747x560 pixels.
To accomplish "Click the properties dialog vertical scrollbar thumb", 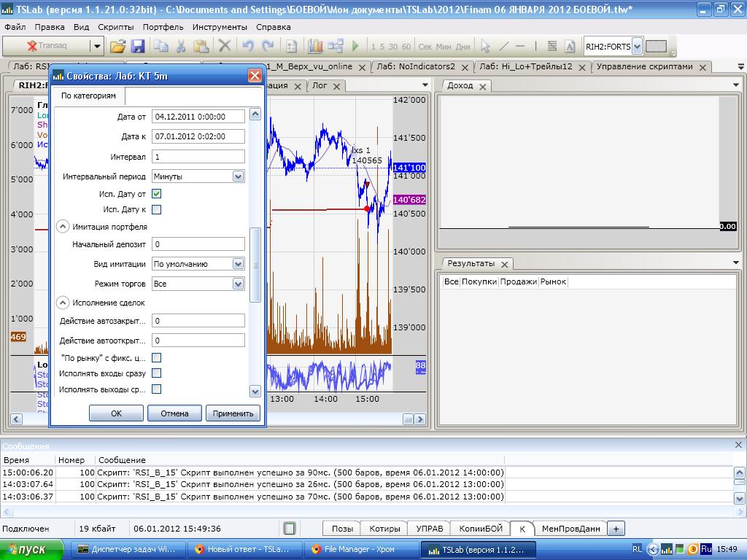I will [x=255, y=265].
